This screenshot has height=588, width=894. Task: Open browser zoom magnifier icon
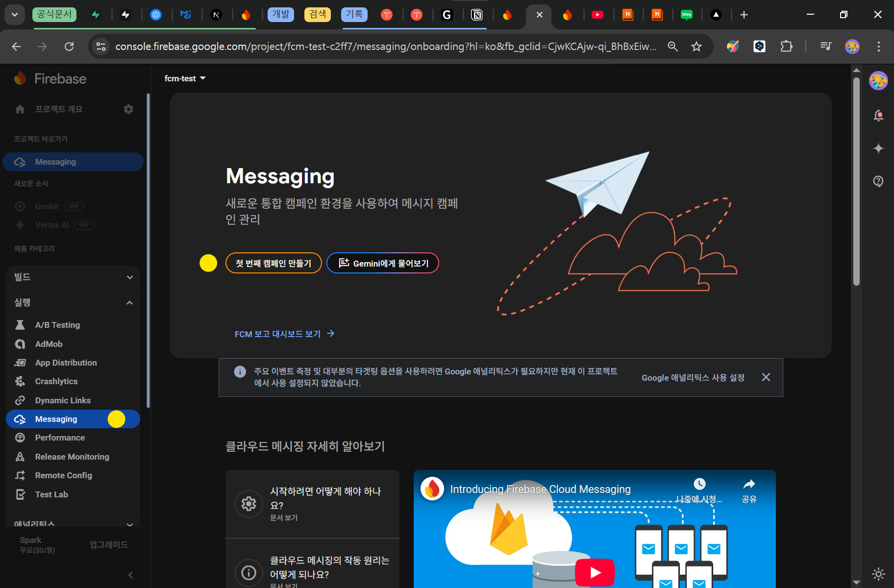pos(673,47)
